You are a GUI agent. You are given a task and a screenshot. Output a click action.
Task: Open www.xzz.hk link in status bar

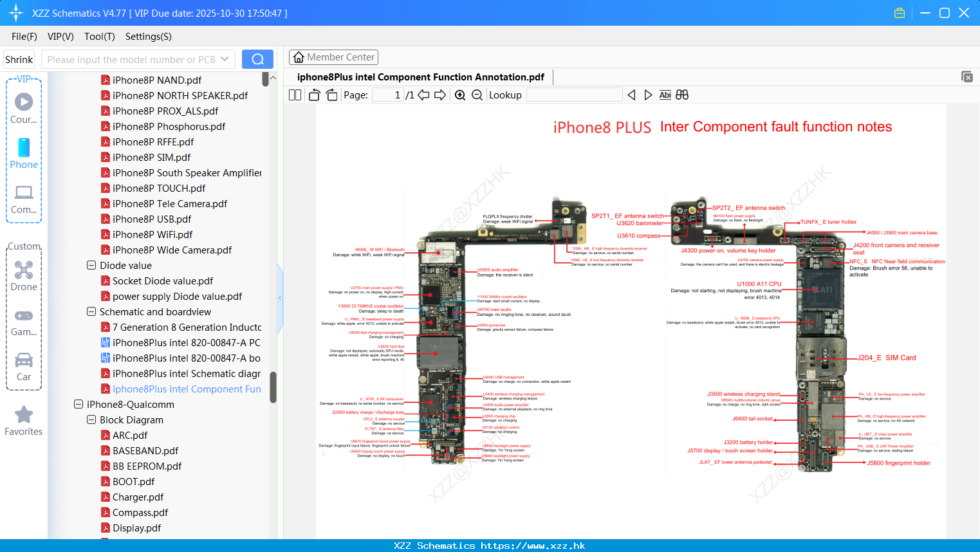point(533,546)
